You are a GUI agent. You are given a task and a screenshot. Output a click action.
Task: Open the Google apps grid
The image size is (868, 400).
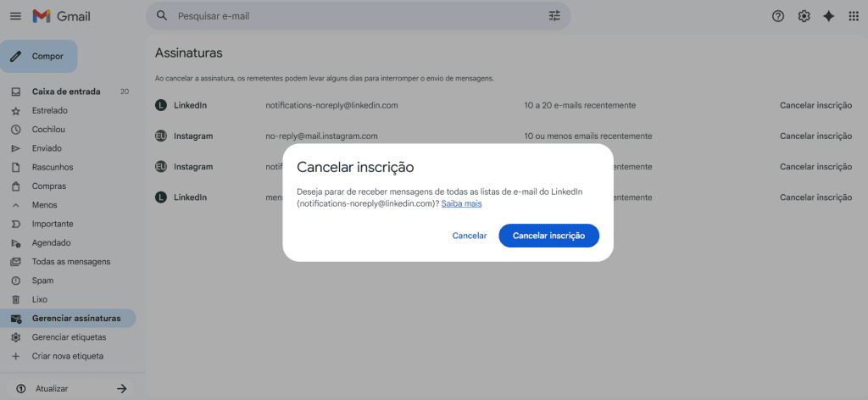853,16
